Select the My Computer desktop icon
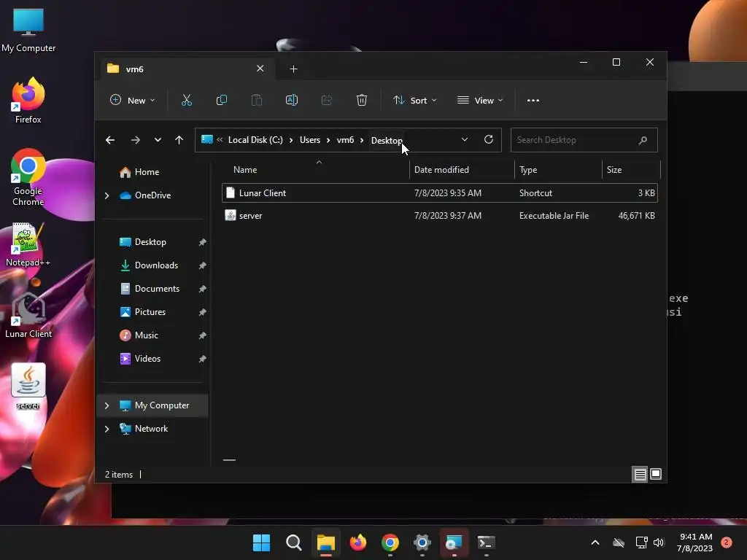The image size is (747, 560). (x=28, y=31)
